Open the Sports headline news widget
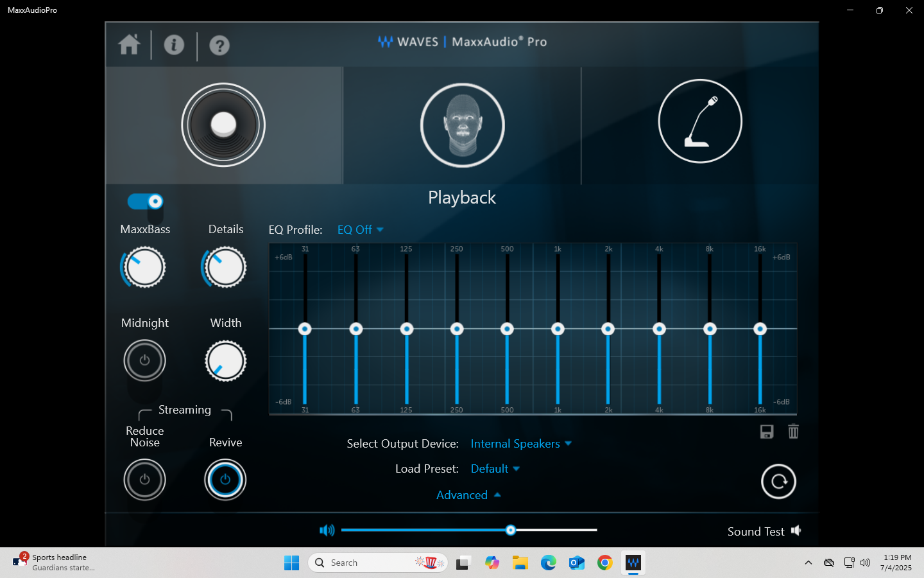924x578 pixels. (x=54, y=563)
